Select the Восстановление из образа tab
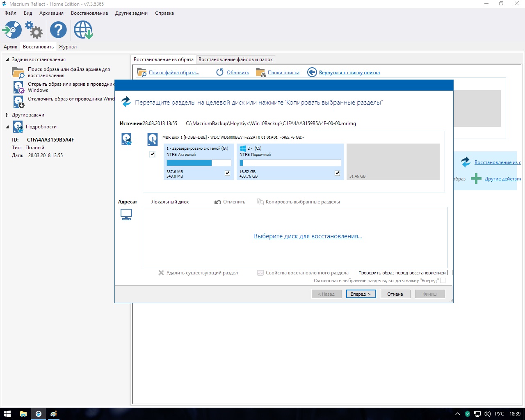 (x=164, y=59)
